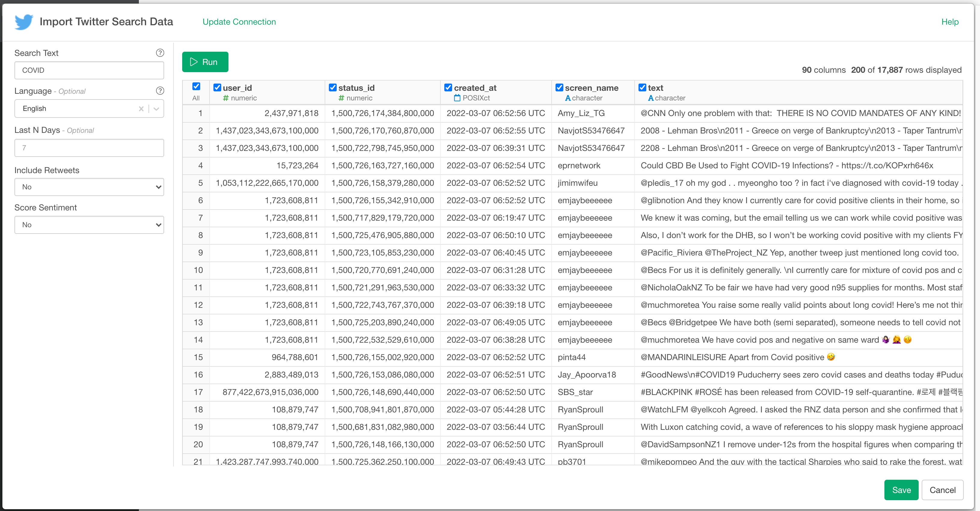
Task: Open the Help link
Action: tap(950, 22)
